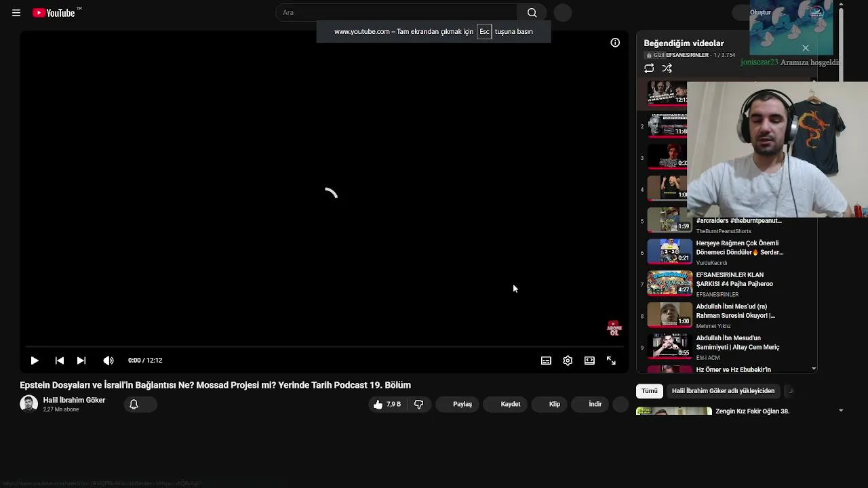Viewport: 868px width, 488px height.
Task: Go to the previous video in playlist
Action: pyautogui.click(x=60, y=361)
